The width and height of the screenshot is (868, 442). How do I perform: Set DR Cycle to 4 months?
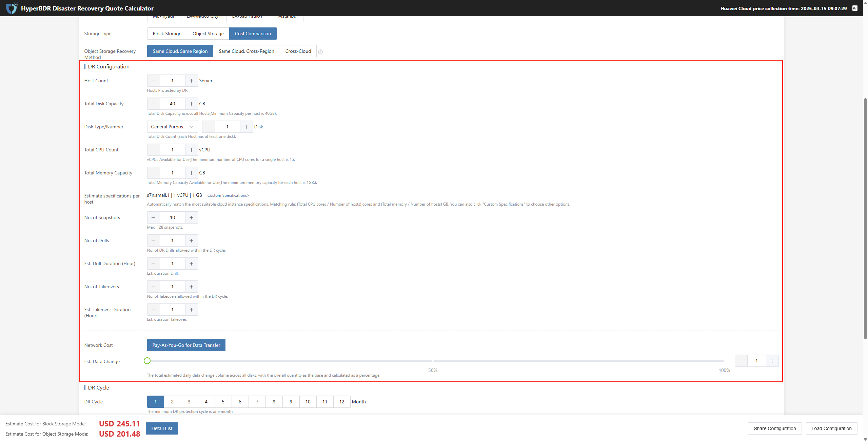click(x=206, y=402)
